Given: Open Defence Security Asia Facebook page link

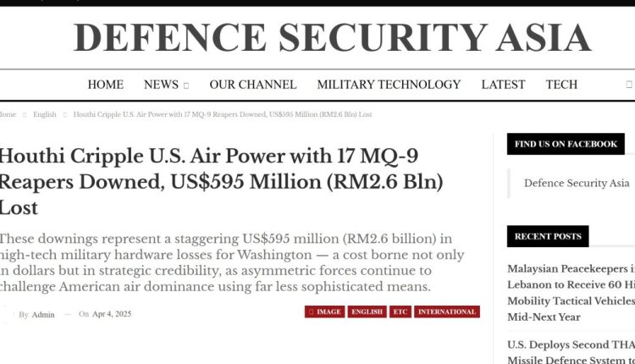Looking at the screenshot, I should tap(577, 183).
